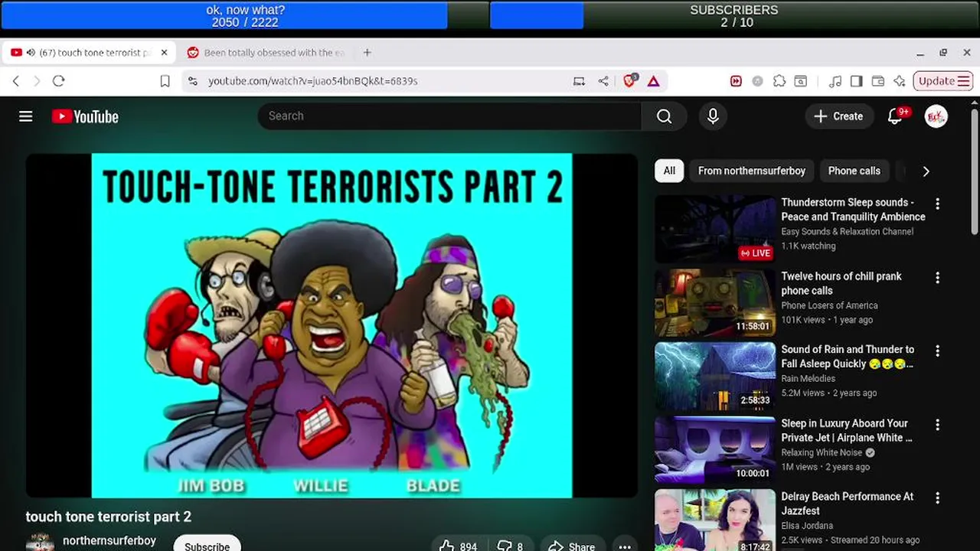
Task: Open the YouTube hamburger guide menu
Action: coord(26,116)
